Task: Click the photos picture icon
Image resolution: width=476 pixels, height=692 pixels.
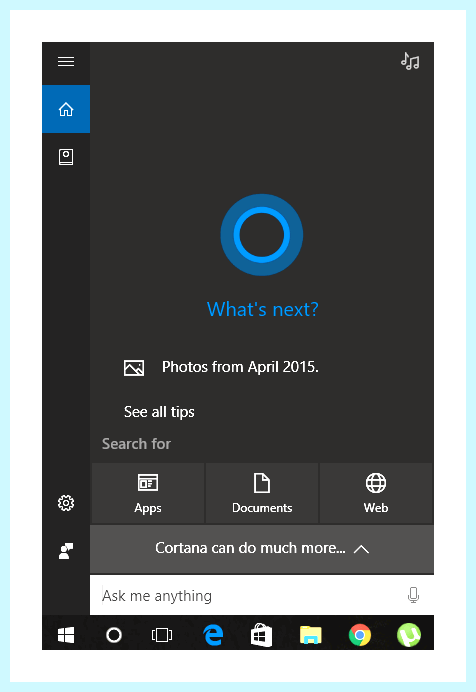Action: coord(134,368)
